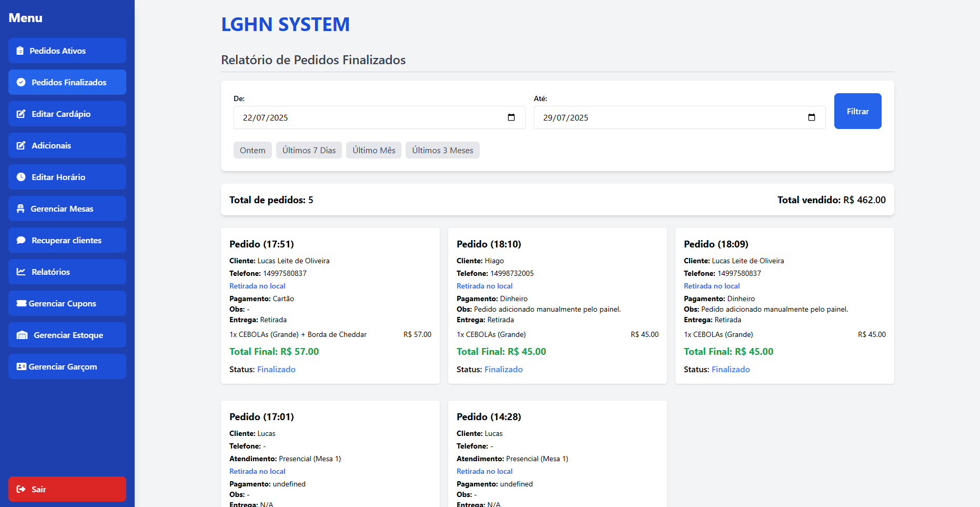Click Pagamento: undefined in Pedido (14:28)

tap(494, 484)
